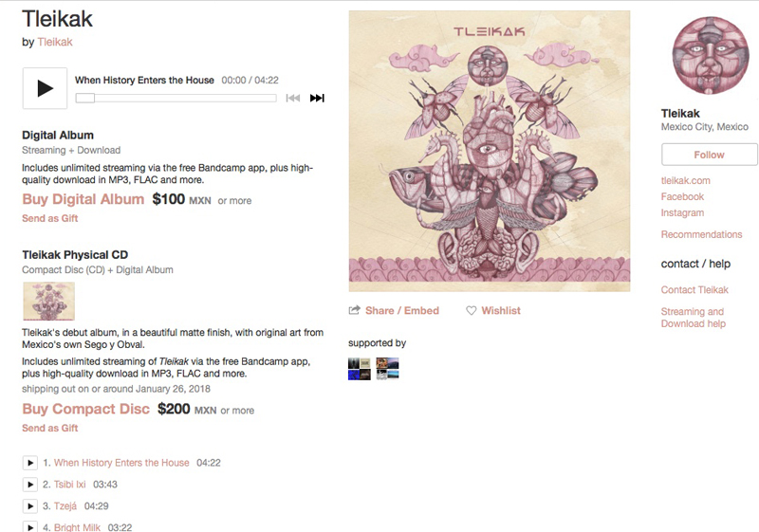Viewport: 759px width, 532px height.
Task: Skip to next track in the player
Action: click(317, 99)
